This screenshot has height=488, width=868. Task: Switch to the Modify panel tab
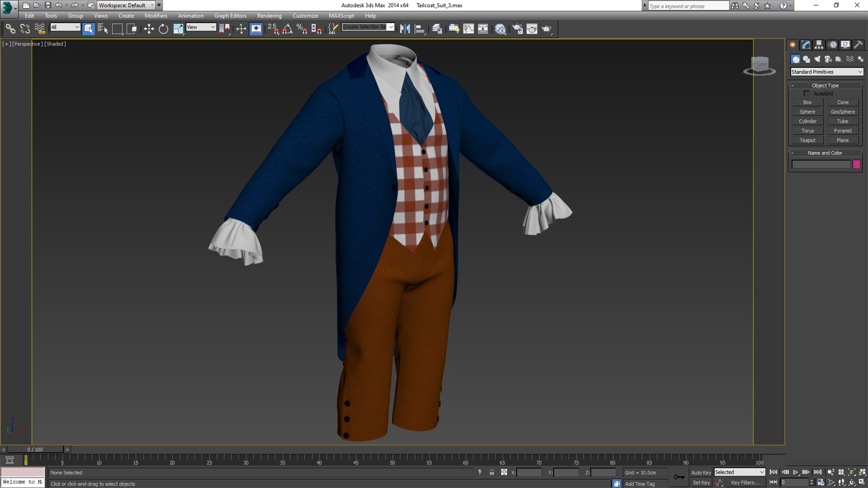[806, 45]
